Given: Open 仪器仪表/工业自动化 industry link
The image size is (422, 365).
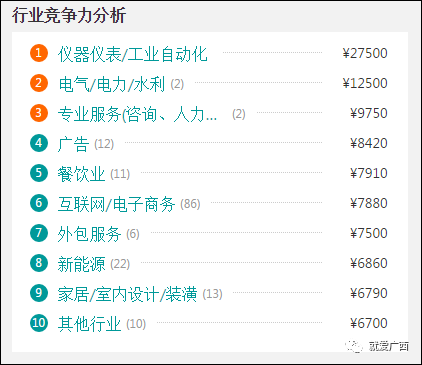Looking at the screenshot, I should pos(133,54).
